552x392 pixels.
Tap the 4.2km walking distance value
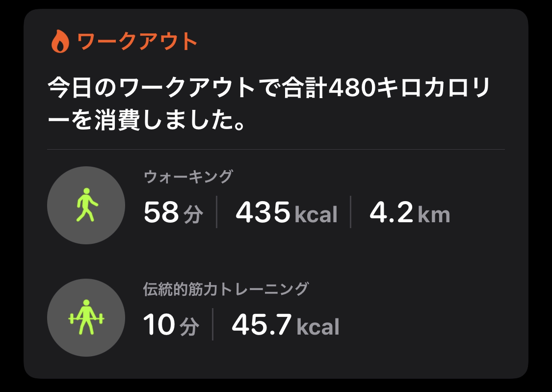point(410,212)
